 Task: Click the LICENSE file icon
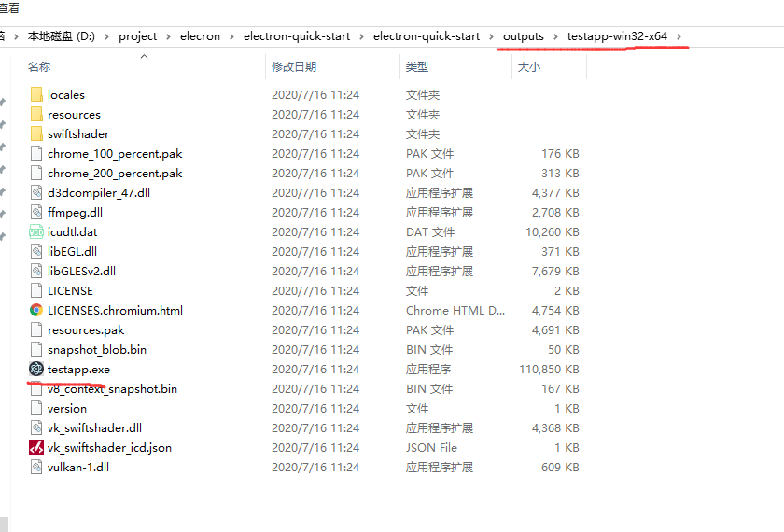tap(36, 290)
